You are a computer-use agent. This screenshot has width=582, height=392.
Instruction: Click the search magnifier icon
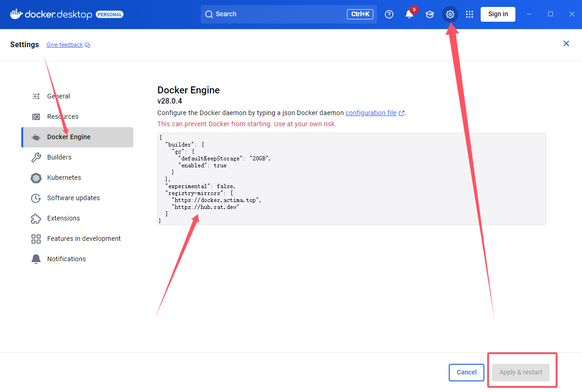click(209, 14)
